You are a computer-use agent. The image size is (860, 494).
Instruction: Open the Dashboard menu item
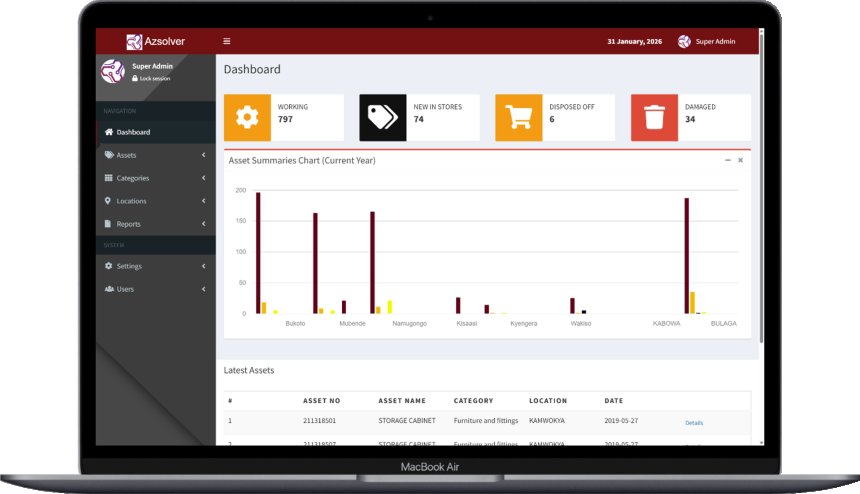pyautogui.click(x=156, y=132)
